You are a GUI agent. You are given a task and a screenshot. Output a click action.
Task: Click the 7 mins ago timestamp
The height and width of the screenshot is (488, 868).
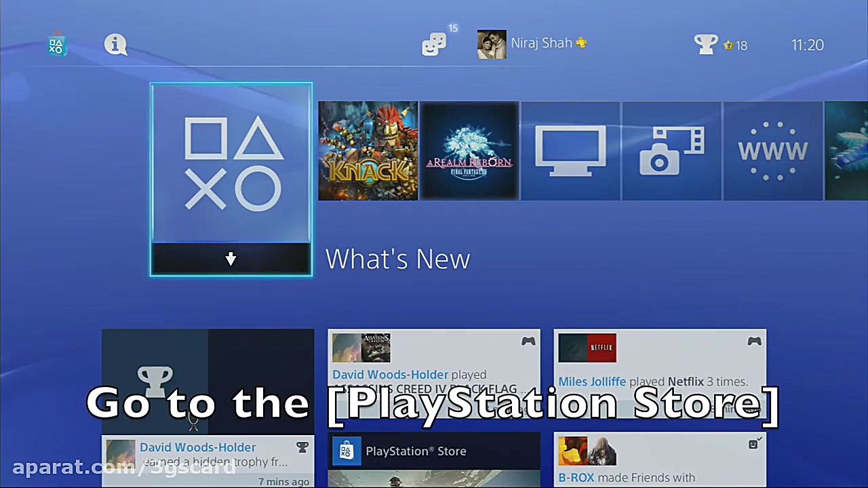pyautogui.click(x=283, y=482)
